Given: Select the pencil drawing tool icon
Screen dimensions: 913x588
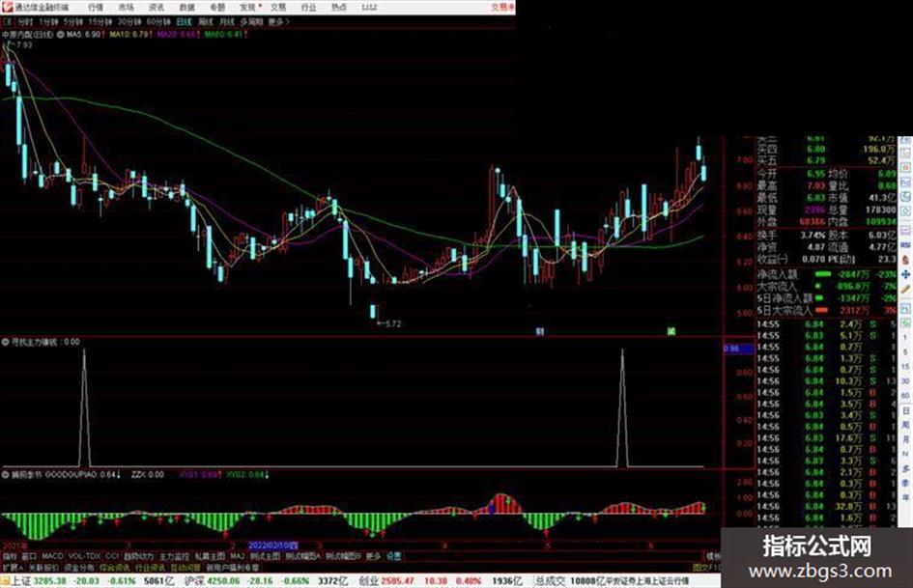Looking at the screenshot, I should coord(905,289).
